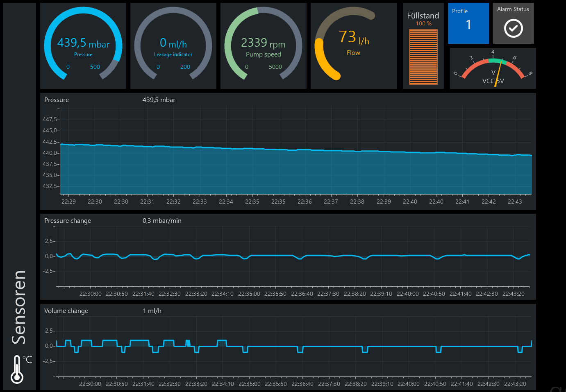
Task: Click the 439,5 mbar gauge reading
Action: pos(83,43)
